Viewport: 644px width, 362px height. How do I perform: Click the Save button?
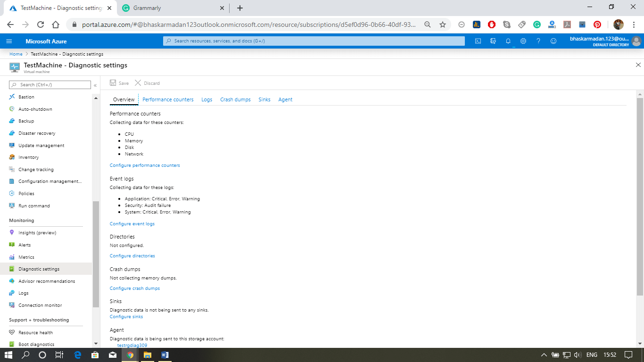tap(119, 83)
